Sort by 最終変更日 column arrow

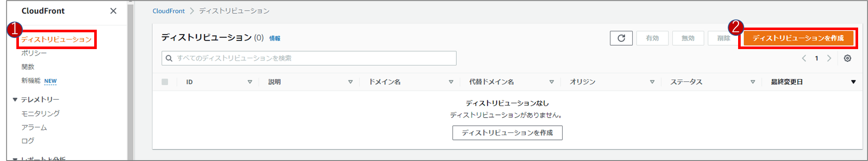(853, 82)
